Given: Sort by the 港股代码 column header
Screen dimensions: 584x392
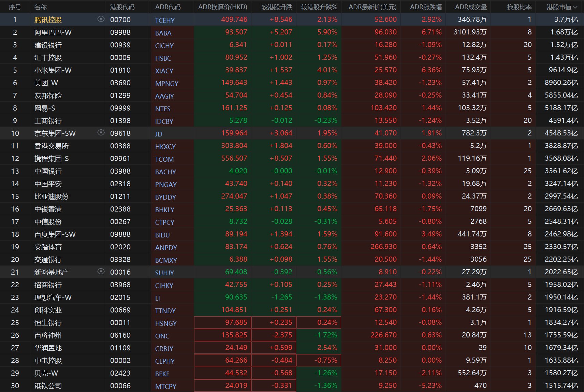Looking at the screenshot, I should point(122,7).
